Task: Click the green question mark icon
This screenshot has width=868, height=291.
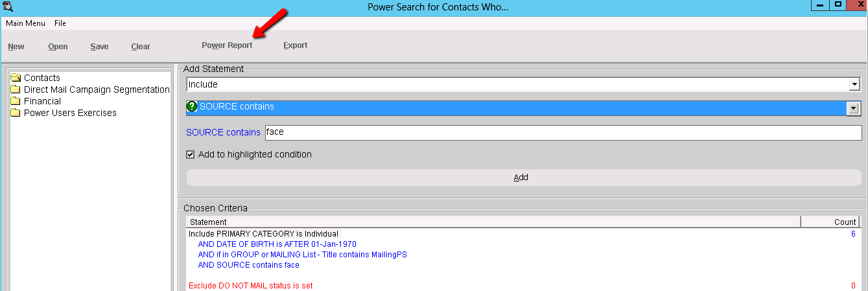Action: click(x=192, y=107)
